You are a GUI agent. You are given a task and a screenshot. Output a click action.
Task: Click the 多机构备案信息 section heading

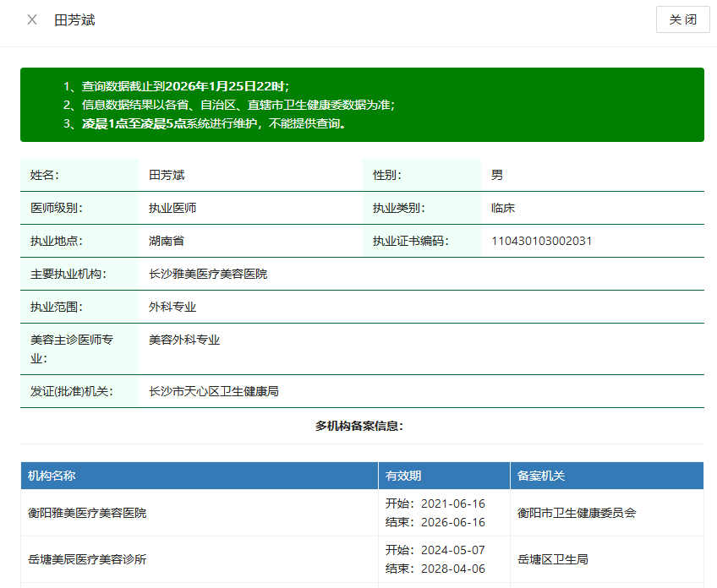coord(359,426)
